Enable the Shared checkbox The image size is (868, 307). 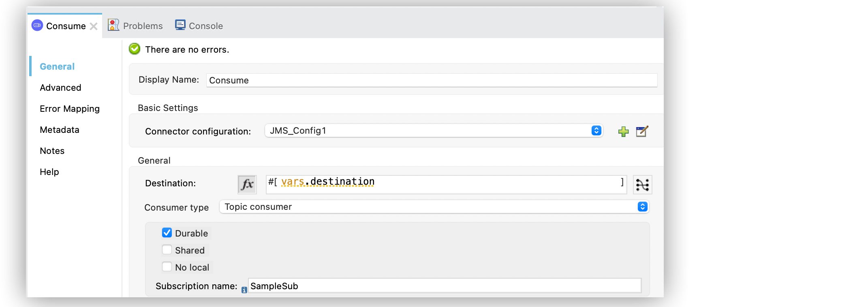pyautogui.click(x=167, y=250)
